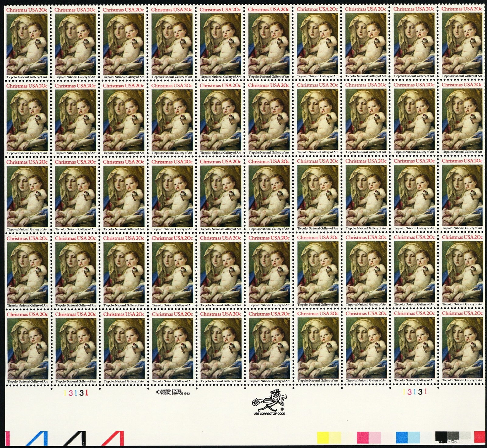Select the bottom-right corner stamp
Viewport: 487px width, 448px height.
462,347
